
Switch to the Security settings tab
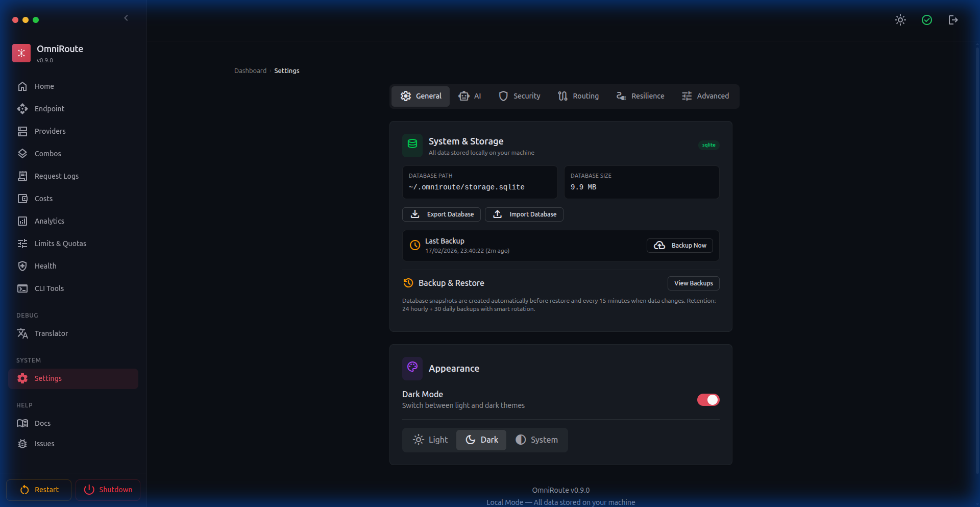click(x=520, y=96)
